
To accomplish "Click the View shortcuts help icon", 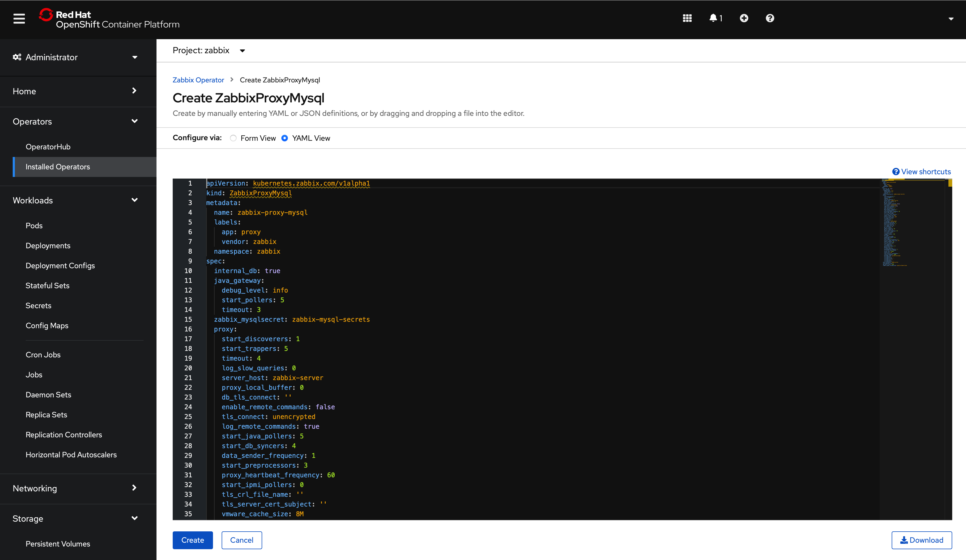I will [896, 172].
